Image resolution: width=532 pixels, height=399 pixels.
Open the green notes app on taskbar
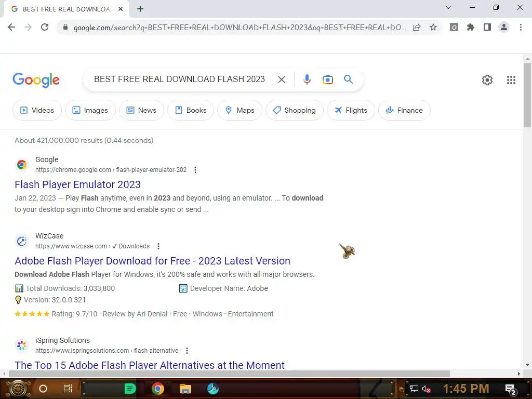130,389
